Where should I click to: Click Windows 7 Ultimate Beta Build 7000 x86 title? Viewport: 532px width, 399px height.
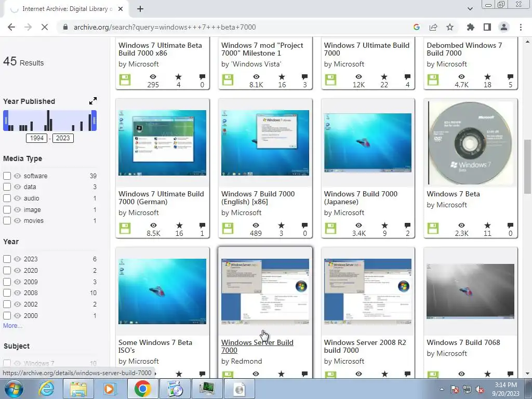coord(160,49)
